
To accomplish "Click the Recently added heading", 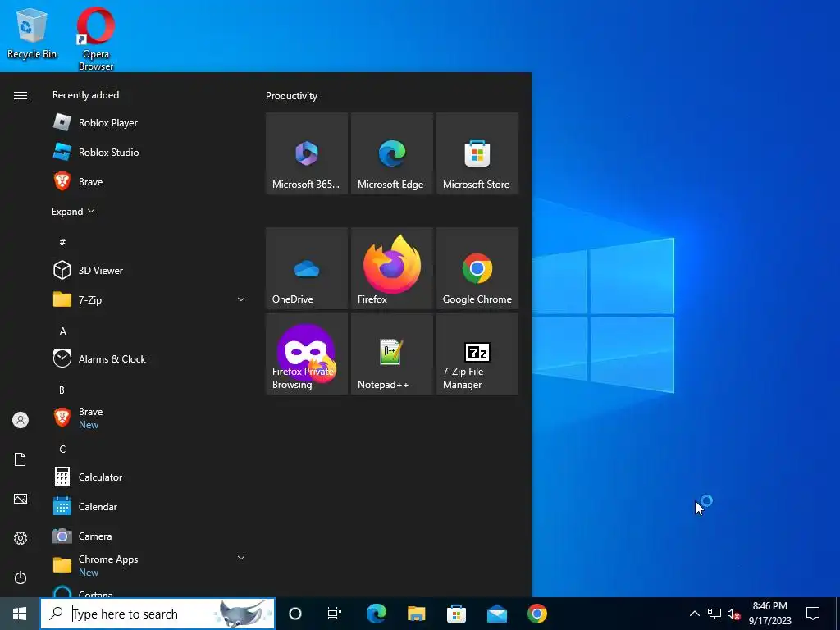I will pyautogui.click(x=85, y=95).
